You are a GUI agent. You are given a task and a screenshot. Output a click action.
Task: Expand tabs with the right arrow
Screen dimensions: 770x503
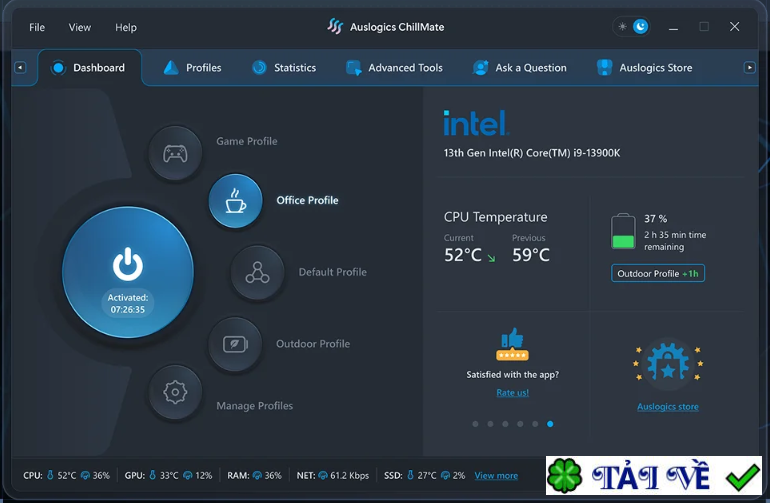coord(749,67)
